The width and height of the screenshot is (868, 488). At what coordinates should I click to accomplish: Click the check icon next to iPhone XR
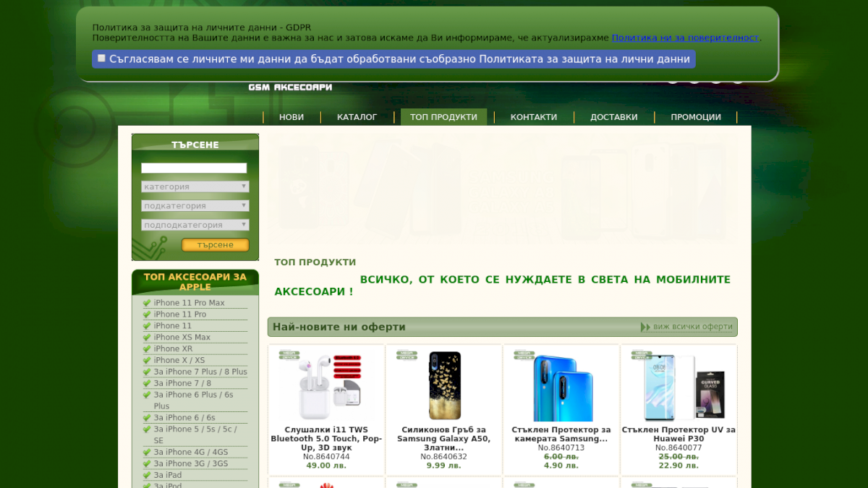pos(147,349)
